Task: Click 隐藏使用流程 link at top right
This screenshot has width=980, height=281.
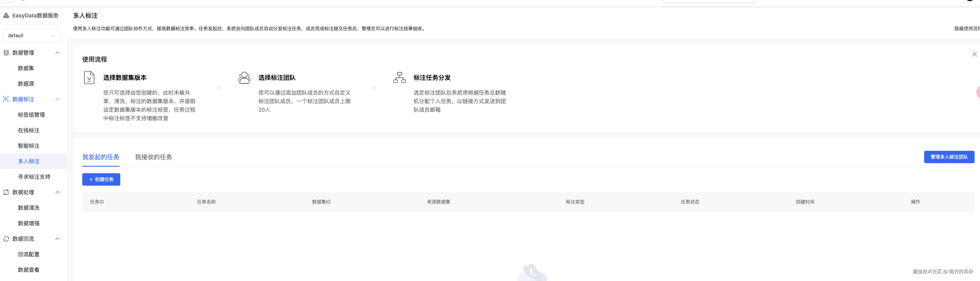Action: (966, 28)
